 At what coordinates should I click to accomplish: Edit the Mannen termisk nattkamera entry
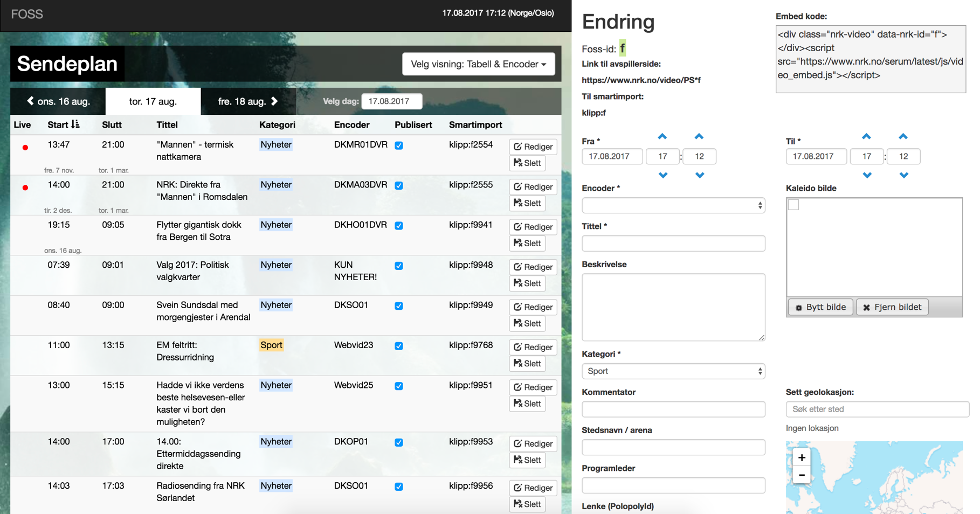click(533, 147)
